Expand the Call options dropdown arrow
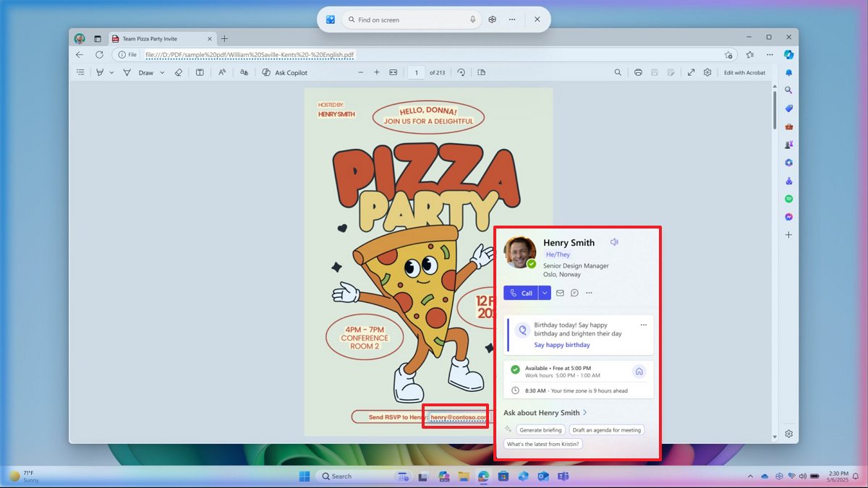This screenshot has width=868, height=488. pyautogui.click(x=545, y=293)
